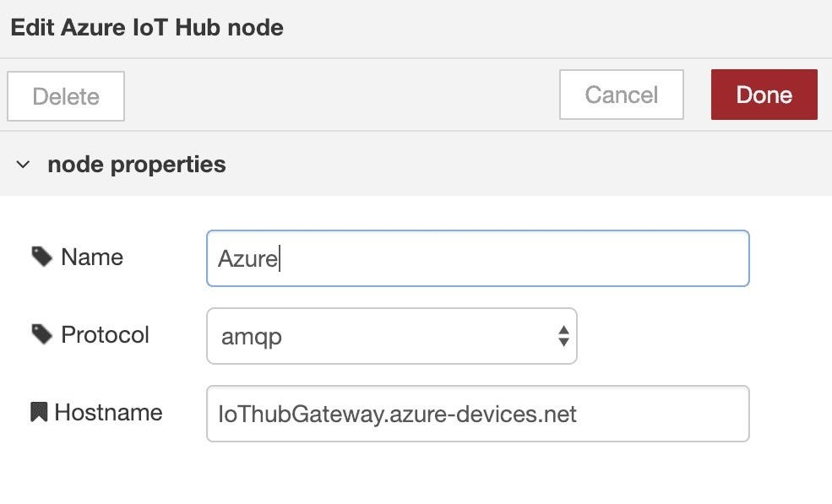The height and width of the screenshot is (504, 832).
Task: Focus the Name input field
Action: tap(477, 258)
